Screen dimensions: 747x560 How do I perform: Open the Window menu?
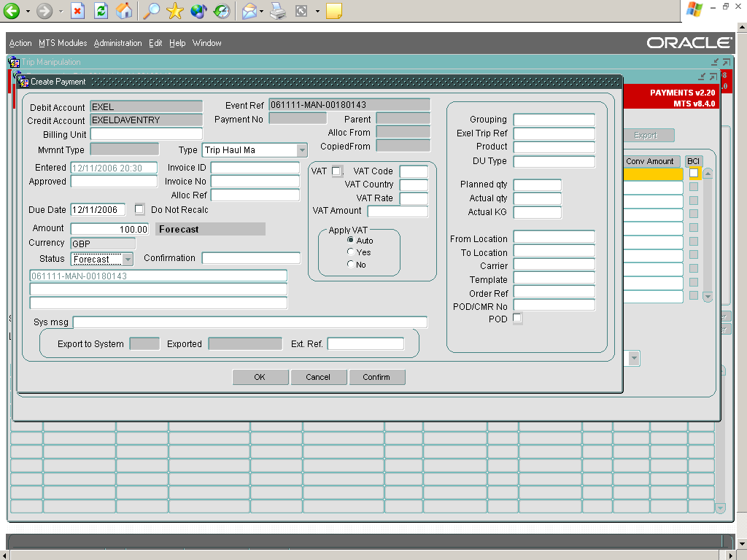click(206, 43)
